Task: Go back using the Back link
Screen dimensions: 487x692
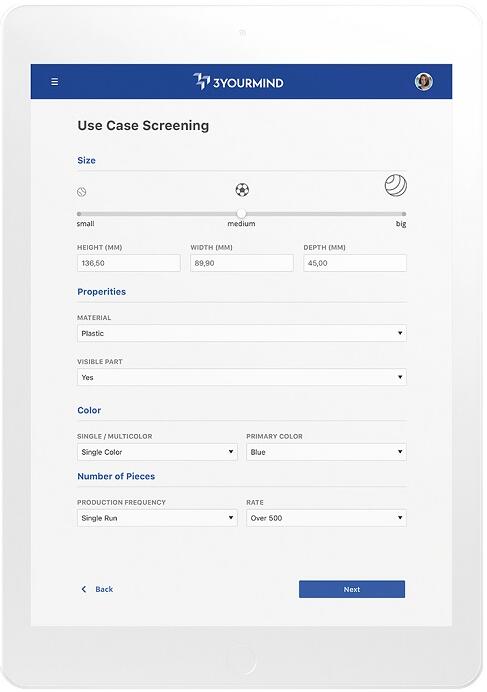Action: [x=104, y=589]
